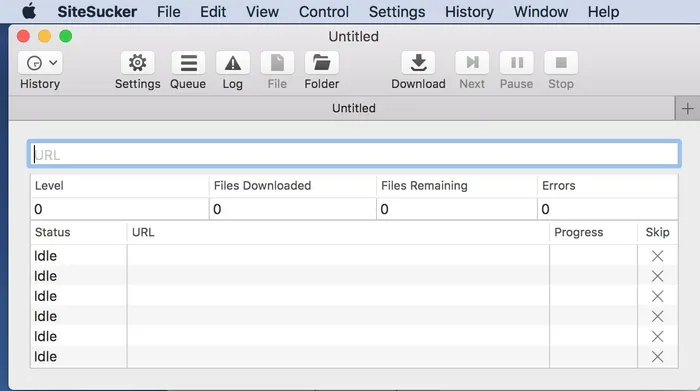Open the Apple menu
Screen dimensions: 700x391
(x=29, y=11)
